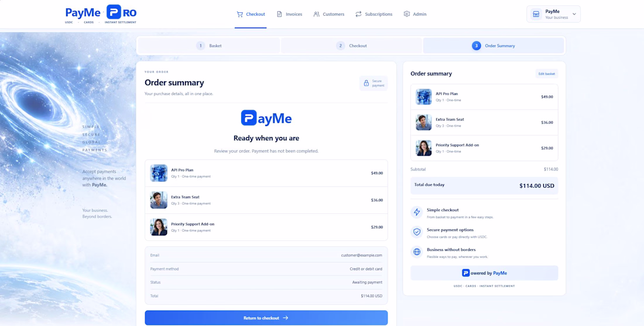Click the shield Secure payment options icon

(417, 232)
